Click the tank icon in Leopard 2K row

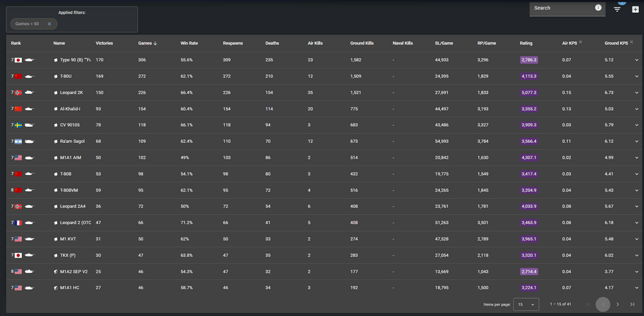point(30,93)
